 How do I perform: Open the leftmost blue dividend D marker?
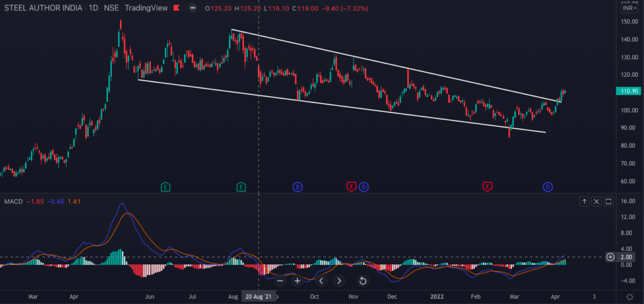297,188
